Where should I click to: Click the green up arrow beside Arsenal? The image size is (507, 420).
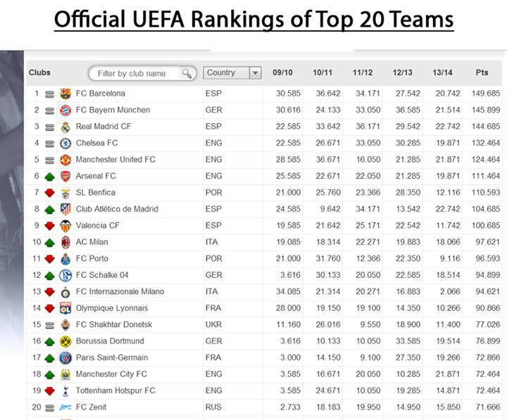tap(49, 176)
